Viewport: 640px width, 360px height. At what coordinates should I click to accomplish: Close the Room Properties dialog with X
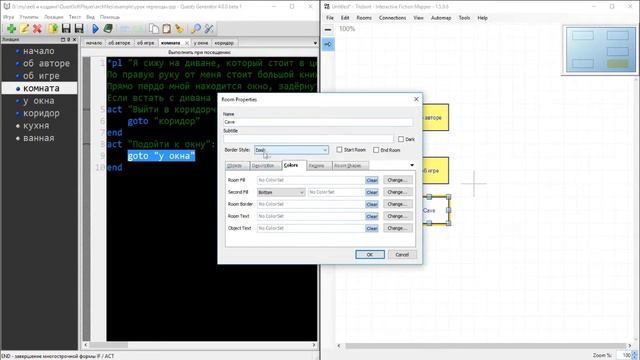pos(416,99)
